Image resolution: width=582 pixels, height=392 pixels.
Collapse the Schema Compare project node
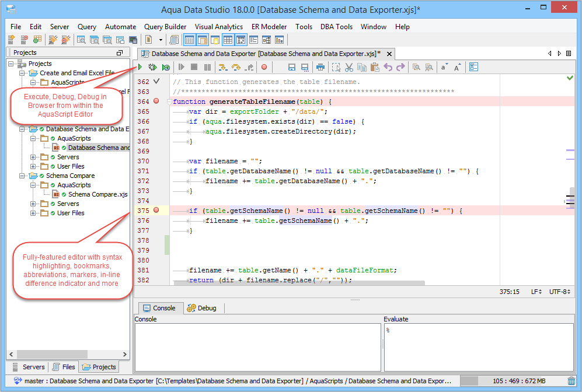[22, 176]
